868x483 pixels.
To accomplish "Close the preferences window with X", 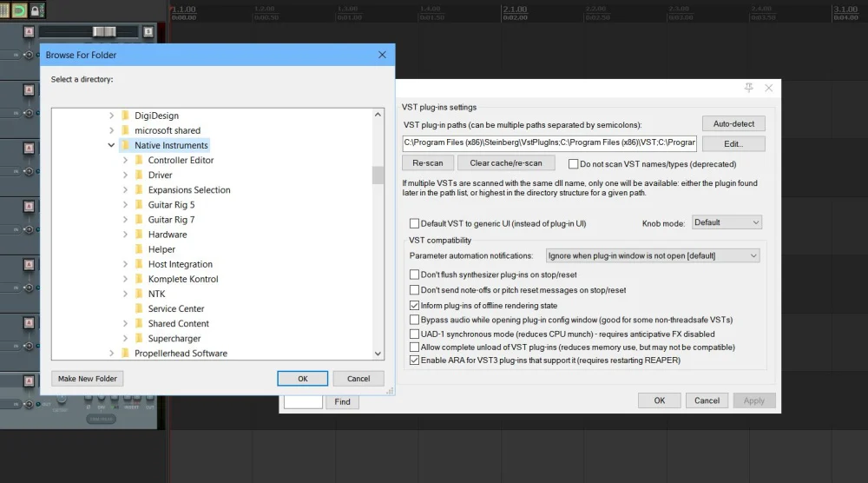I will coord(768,88).
